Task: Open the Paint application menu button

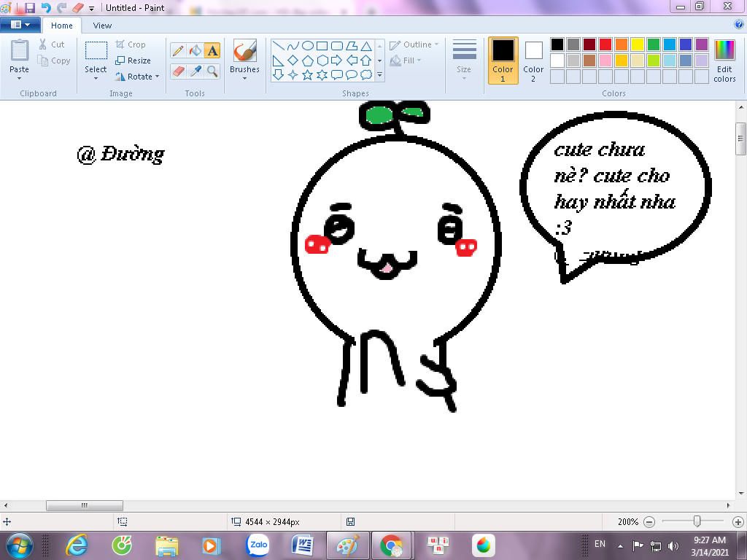Action: [20, 25]
